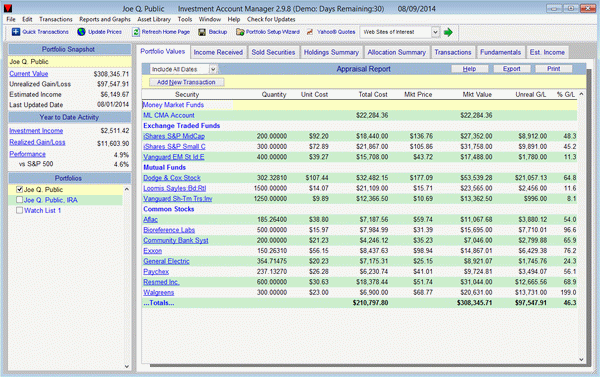Click the Portfolios list scroll-up arrow
Screen dimensions: 600x377
coord(127,189)
